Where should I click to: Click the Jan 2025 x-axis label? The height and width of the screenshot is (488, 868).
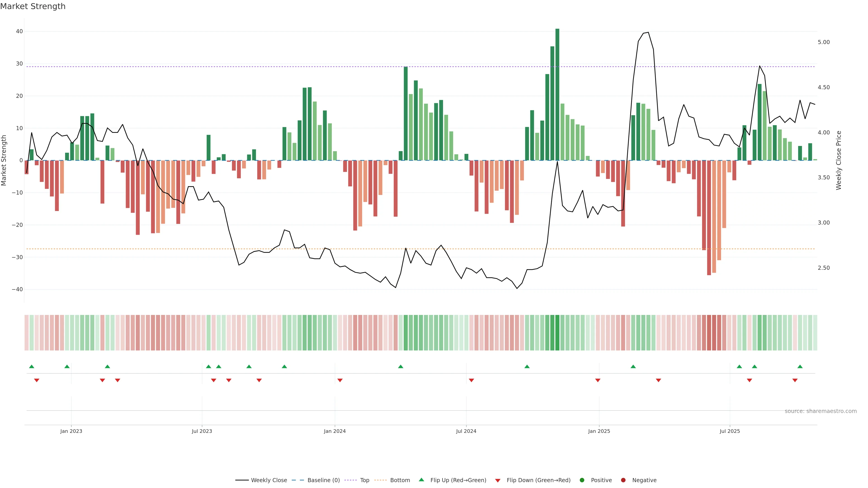click(599, 431)
